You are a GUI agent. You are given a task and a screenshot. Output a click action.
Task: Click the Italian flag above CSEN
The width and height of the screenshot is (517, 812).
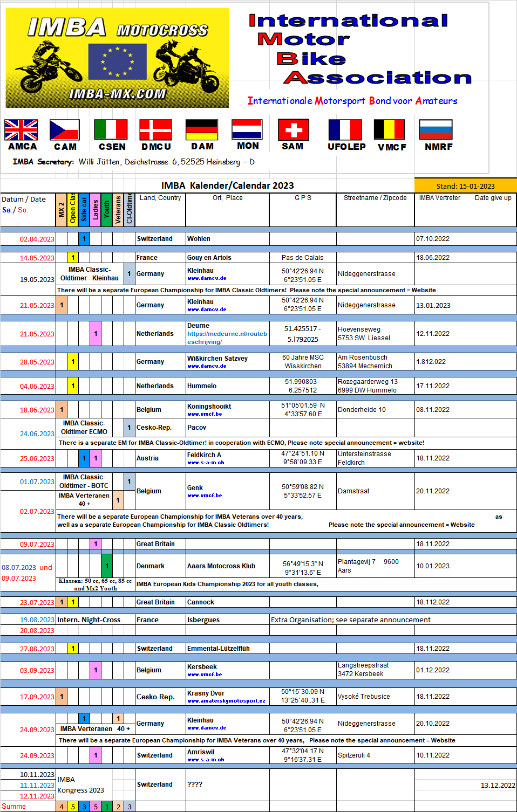111,130
